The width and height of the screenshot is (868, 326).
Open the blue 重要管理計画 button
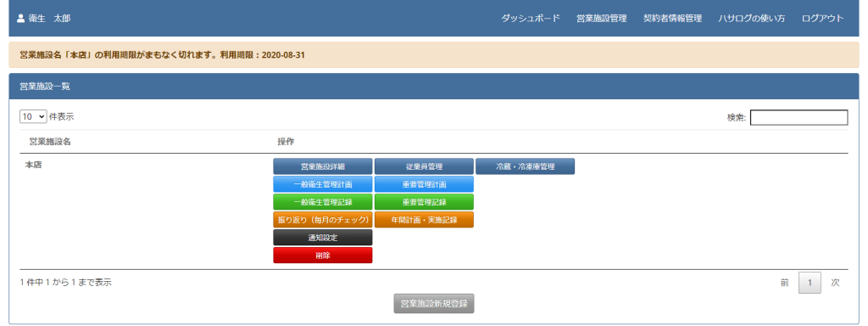(x=424, y=184)
